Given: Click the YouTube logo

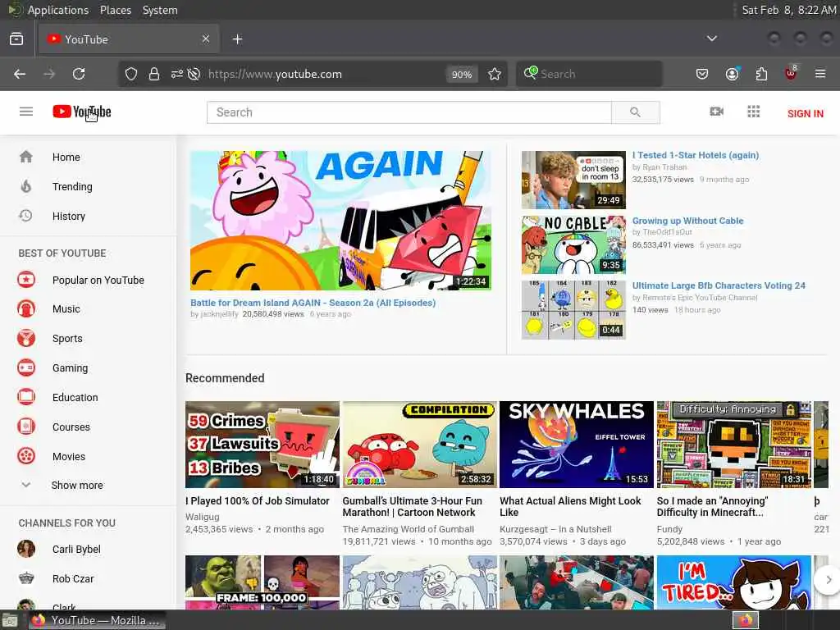Looking at the screenshot, I should pos(82,112).
